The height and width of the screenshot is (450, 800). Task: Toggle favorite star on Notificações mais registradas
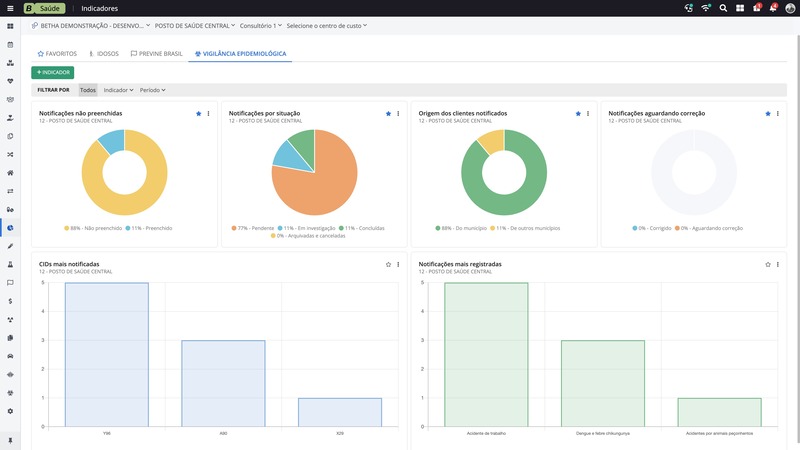tap(768, 264)
